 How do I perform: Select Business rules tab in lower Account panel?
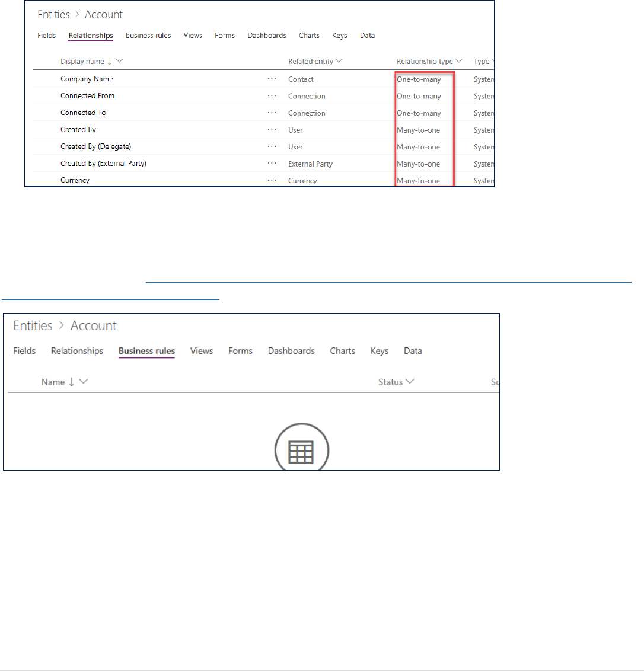tap(147, 351)
